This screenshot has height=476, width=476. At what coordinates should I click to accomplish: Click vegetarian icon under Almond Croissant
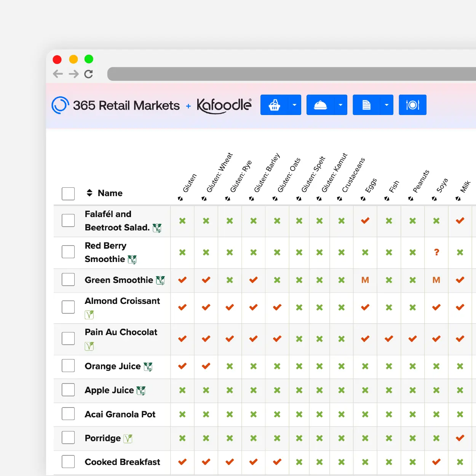[89, 315]
